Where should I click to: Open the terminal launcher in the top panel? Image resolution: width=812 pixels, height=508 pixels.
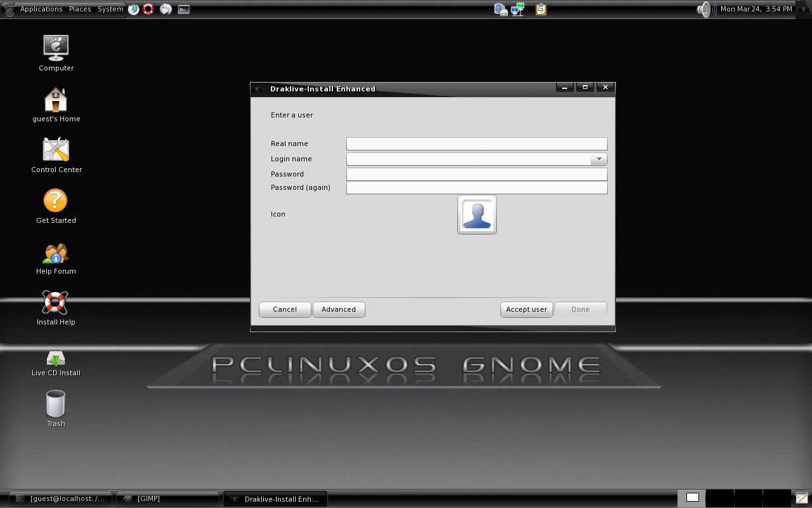(183, 9)
